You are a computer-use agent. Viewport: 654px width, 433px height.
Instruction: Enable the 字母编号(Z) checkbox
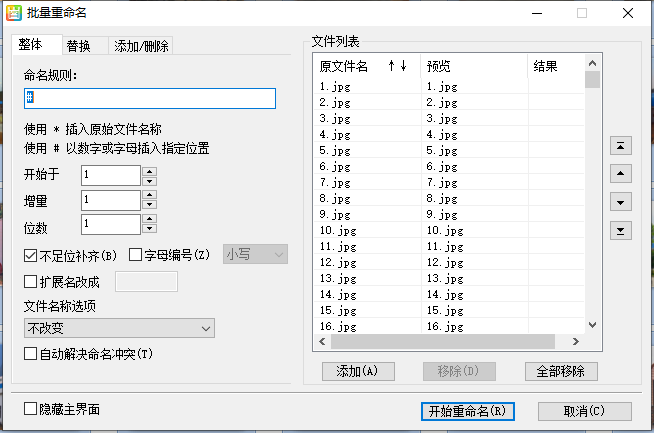[x=136, y=255]
